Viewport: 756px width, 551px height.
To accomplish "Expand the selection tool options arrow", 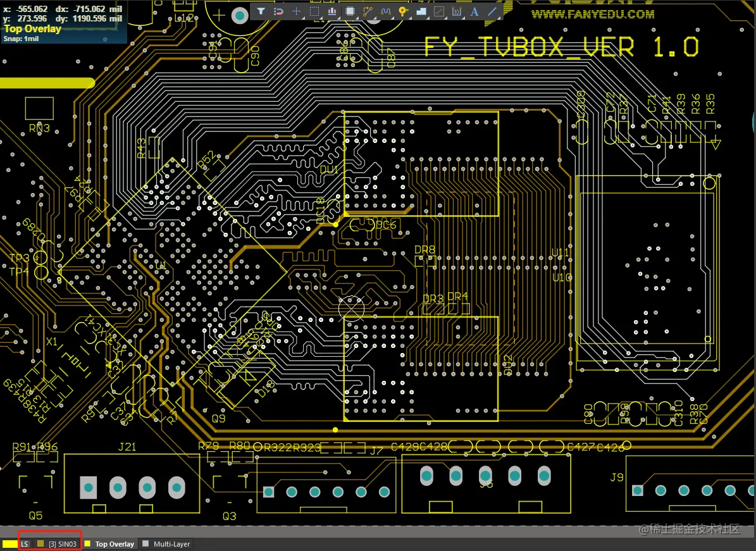I will pyautogui.click(x=322, y=18).
